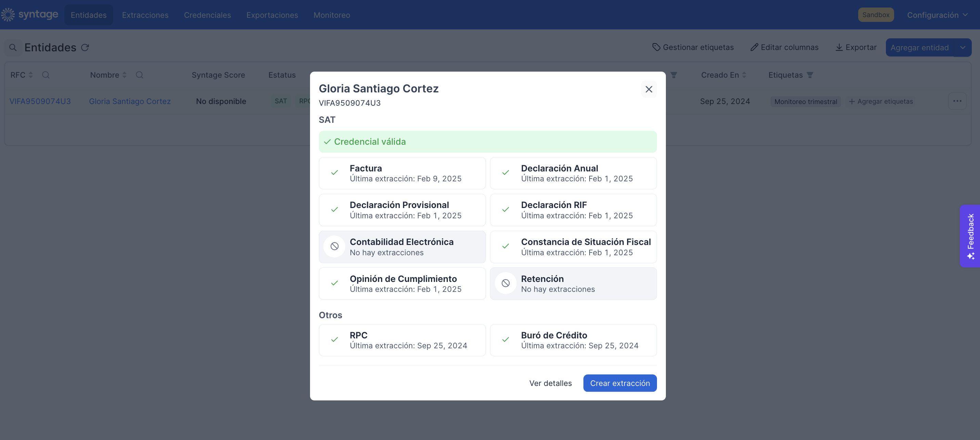Viewport: 980px width, 440px height.
Task: Open the Exportaciones navigation tab
Action: pyautogui.click(x=272, y=15)
